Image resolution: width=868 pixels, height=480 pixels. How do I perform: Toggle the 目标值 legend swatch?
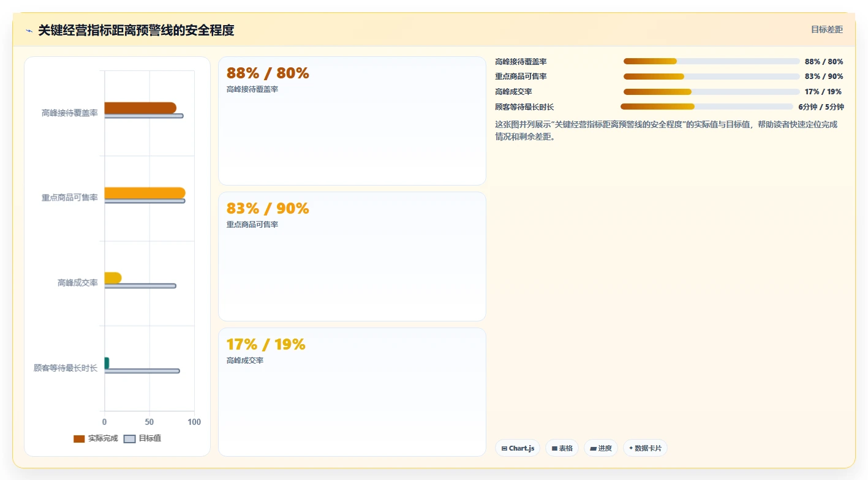point(129,438)
